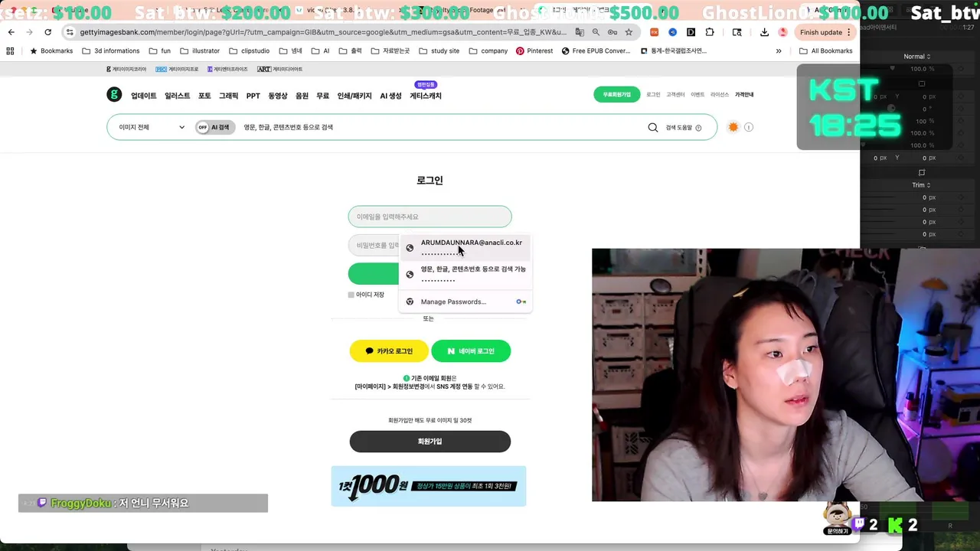Click the search magnifier icon in site search
Viewport: 980px width, 551px height.
tap(653, 128)
